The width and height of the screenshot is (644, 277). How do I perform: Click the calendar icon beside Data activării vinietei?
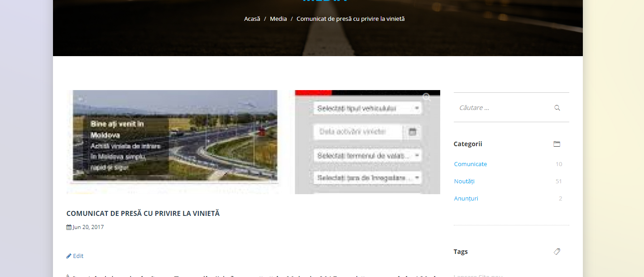[412, 132]
